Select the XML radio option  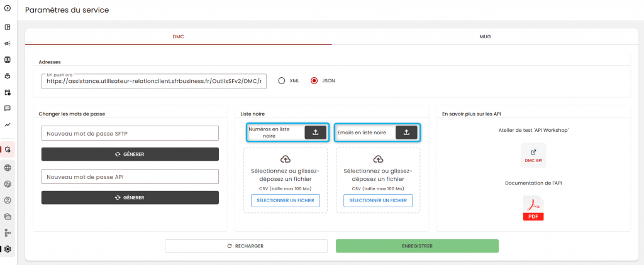coord(281,81)
